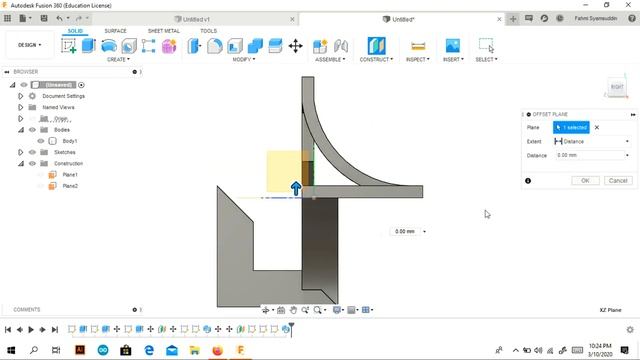Collapse the Bodies node
640x360 pixels.
[21, 130]
